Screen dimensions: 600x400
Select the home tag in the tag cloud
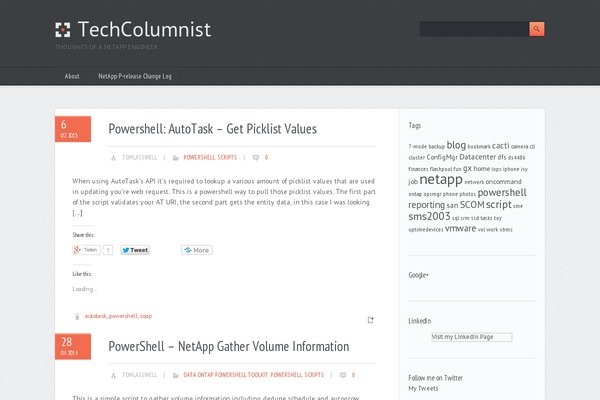481,168
